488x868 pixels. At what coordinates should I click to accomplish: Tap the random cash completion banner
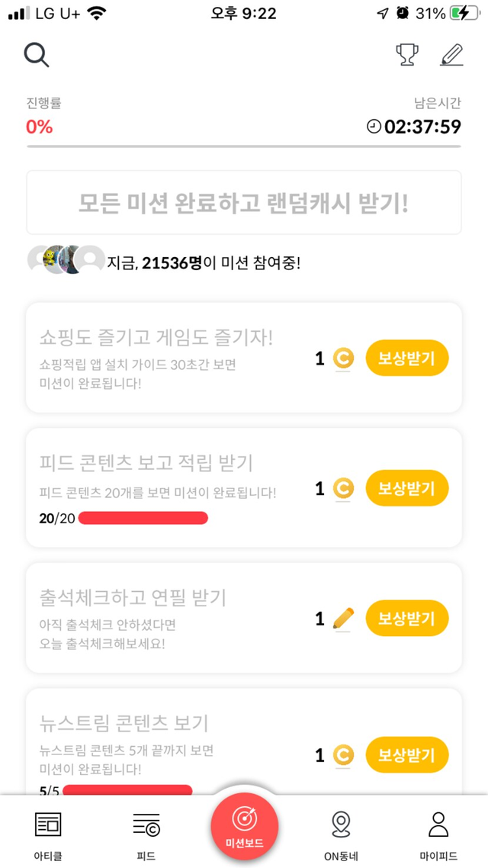tap(244, 202)
